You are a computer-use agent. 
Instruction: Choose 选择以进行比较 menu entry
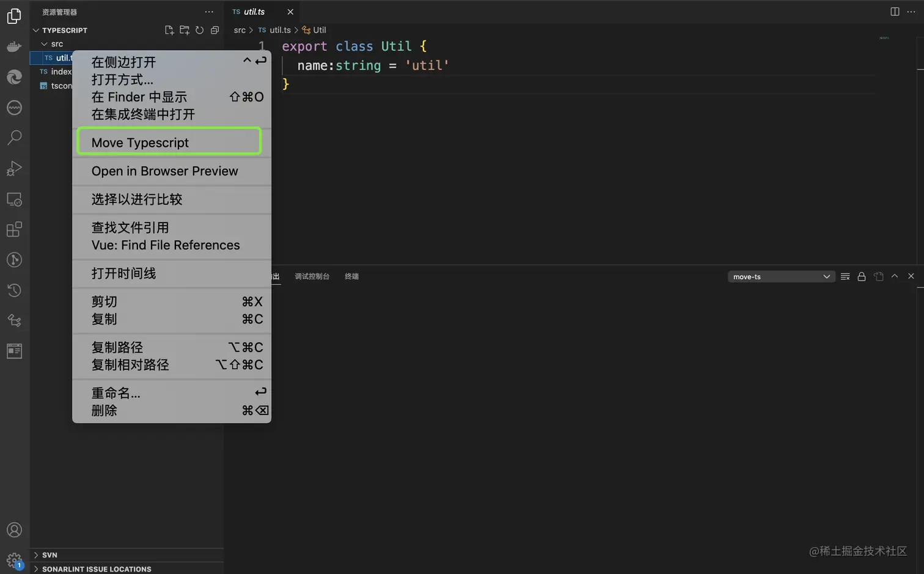click(172, 199)
